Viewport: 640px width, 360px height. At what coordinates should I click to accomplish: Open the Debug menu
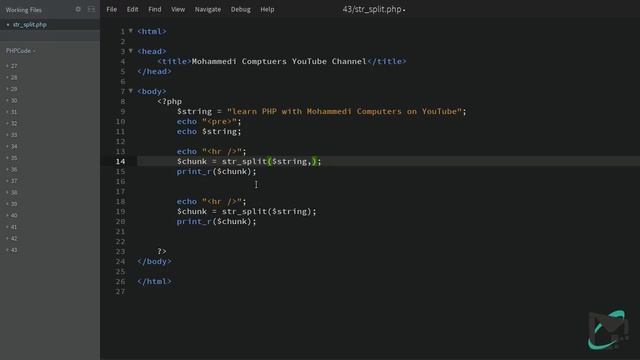click(x=240, y=9)
